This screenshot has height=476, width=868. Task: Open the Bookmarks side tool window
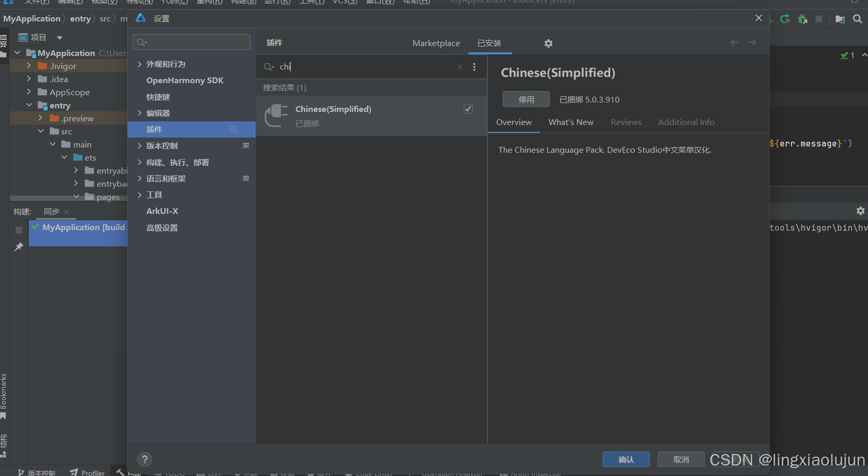pos(4,396)
